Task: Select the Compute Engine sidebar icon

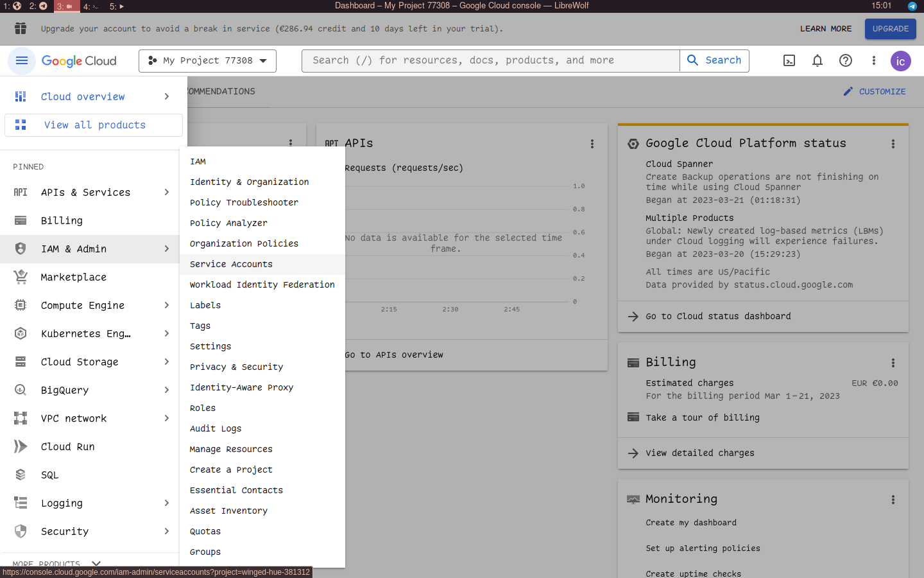Action: (x=20, y=305)
